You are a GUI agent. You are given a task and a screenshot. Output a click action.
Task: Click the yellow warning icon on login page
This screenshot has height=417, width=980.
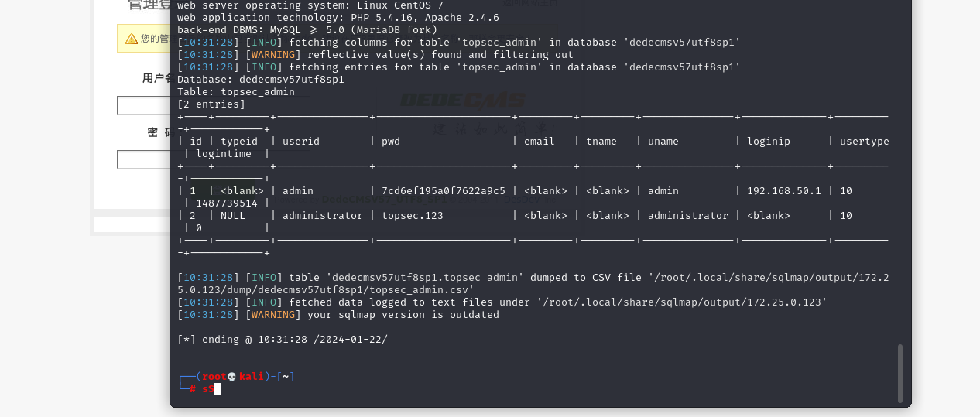coord(130,38)
